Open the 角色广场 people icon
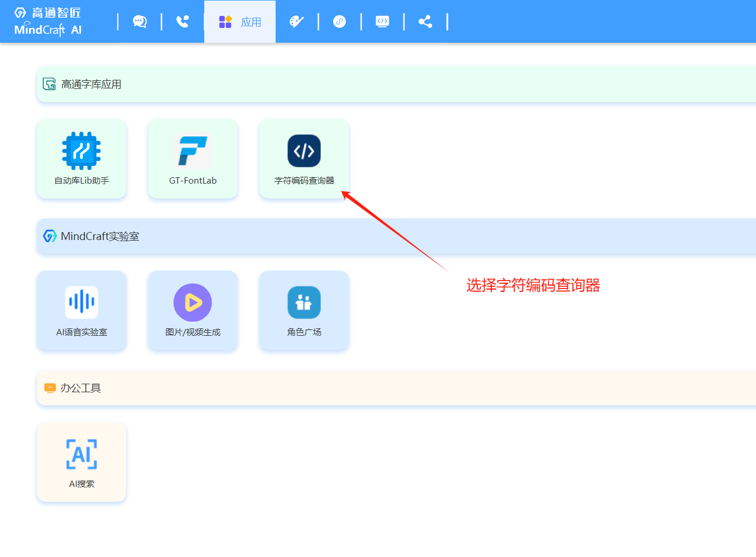 (x=304, y=302)
